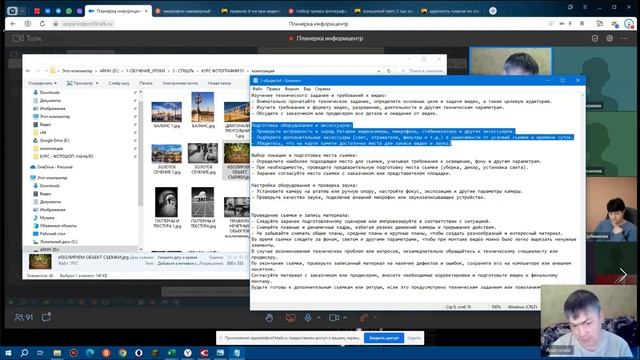Go back in Explorer navigation

click(x=28, y=71)
